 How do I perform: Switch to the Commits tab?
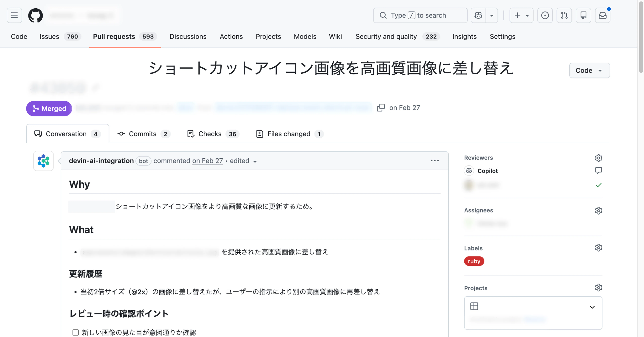click(144, 134)
